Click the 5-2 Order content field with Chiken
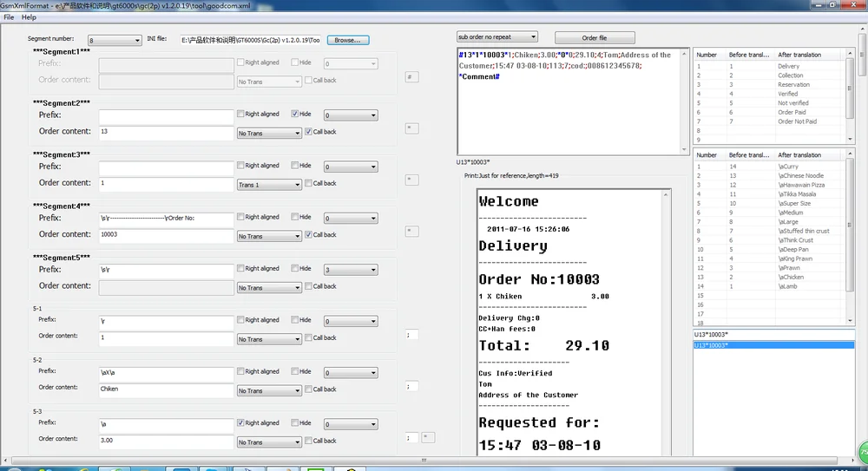Viewport: 868px width, 471px height. click(x=166, y=389)
